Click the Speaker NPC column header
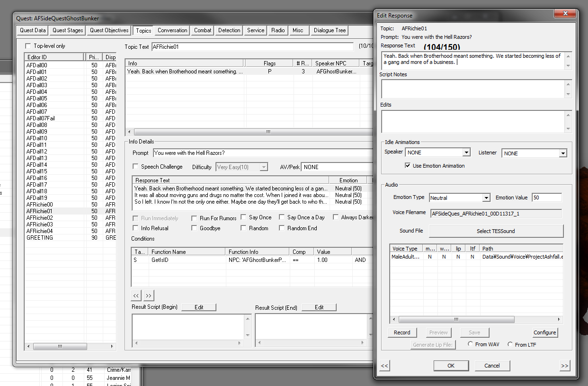588x386 pixels. [x=336, y=63]
